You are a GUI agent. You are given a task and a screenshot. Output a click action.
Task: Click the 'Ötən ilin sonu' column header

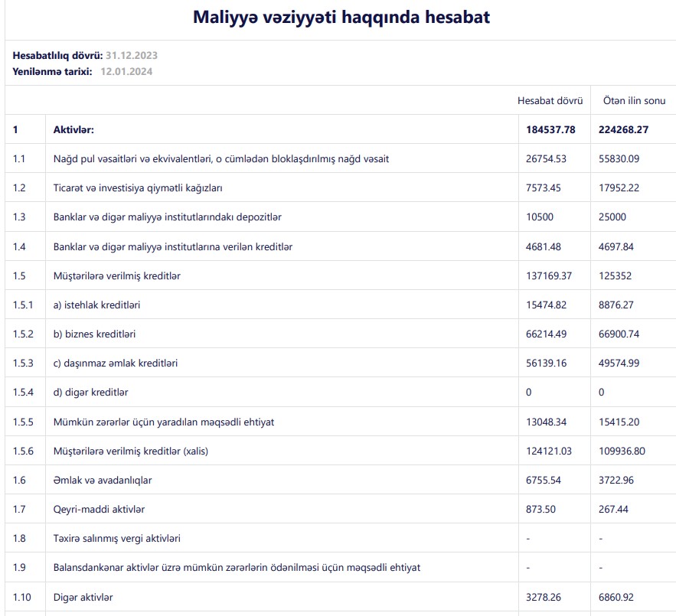coord(634,100)
